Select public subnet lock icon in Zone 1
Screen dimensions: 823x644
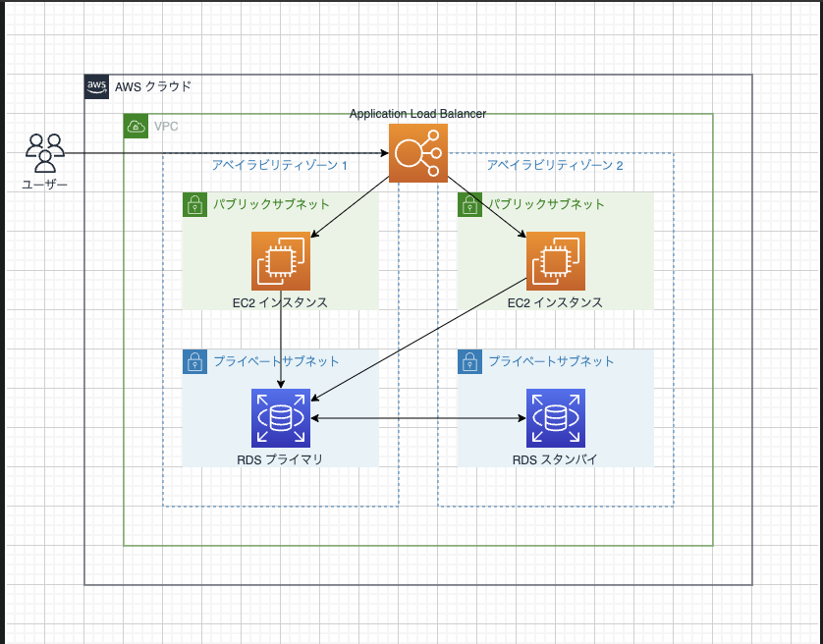pos(194,205)
